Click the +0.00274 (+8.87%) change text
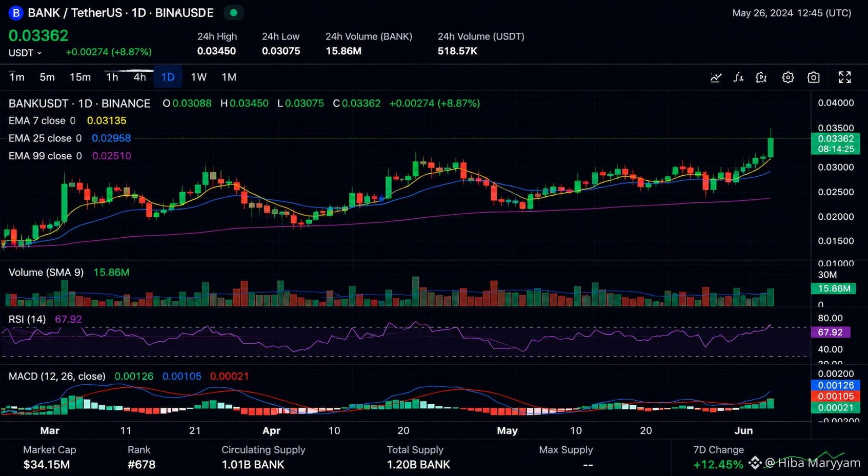The width and height of the screenshot is (868, 476). (109, 52)
